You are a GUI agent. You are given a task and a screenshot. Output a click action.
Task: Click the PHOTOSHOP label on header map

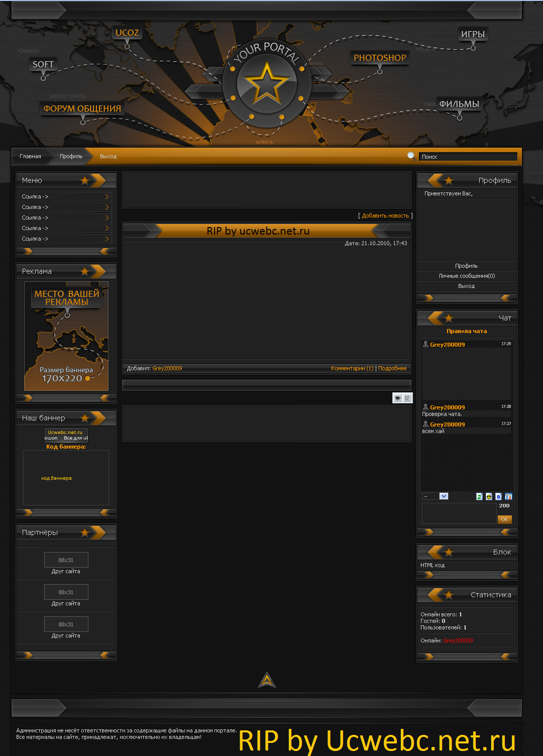(380, 58)
